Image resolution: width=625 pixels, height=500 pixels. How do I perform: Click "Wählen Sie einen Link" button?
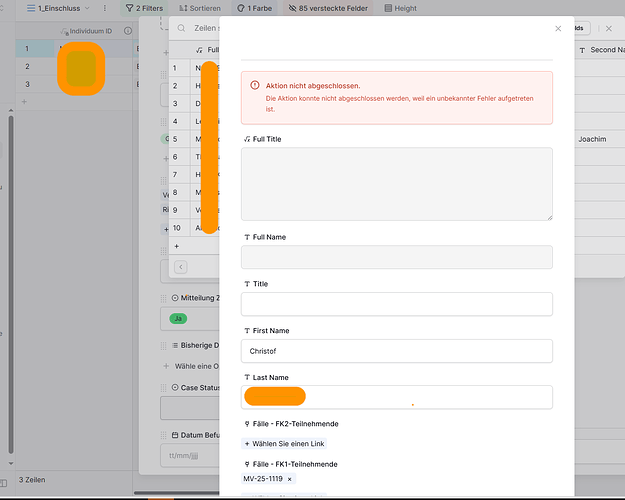pos(284,443)
